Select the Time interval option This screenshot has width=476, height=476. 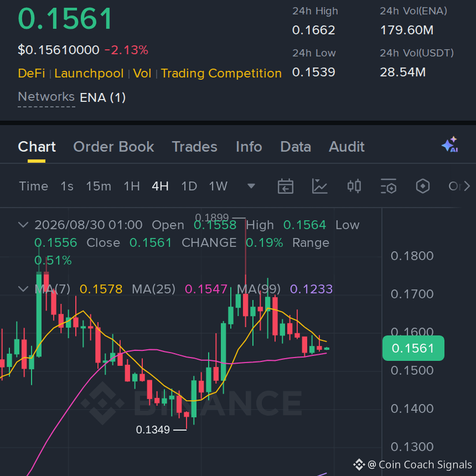click(33, 186)
